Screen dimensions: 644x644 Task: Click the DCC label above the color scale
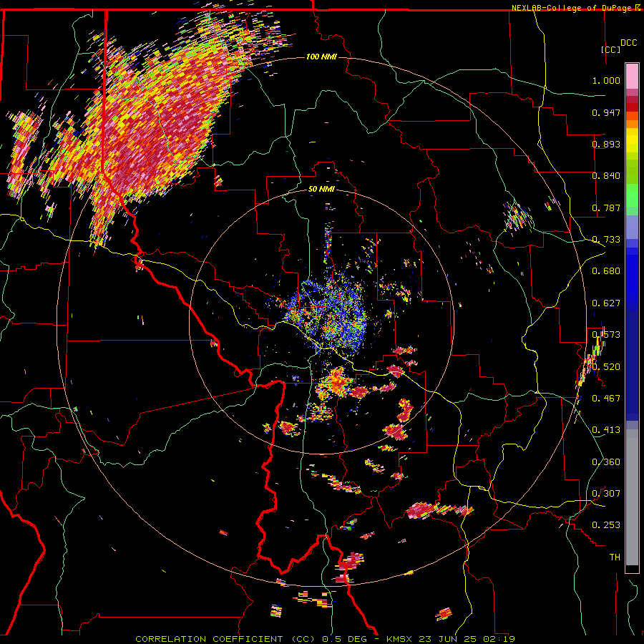(x=628, y=43)
